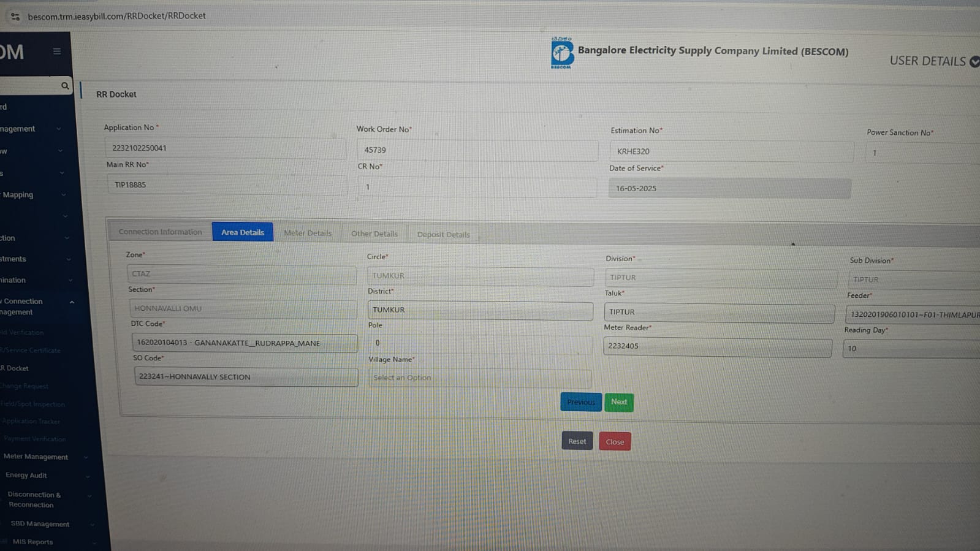Open RR Docket in the sidebar
The image size is (980, 551).
coord(15,368)
